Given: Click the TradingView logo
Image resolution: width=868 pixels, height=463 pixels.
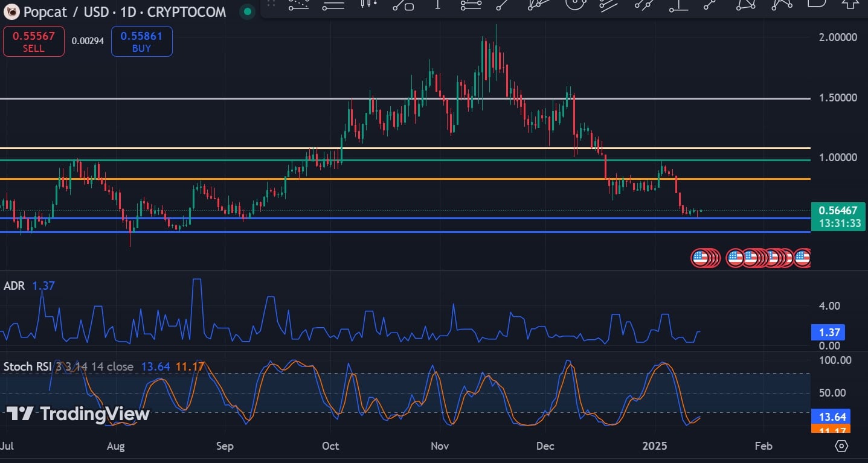Looking at the screenshot, I should (77, 414).
